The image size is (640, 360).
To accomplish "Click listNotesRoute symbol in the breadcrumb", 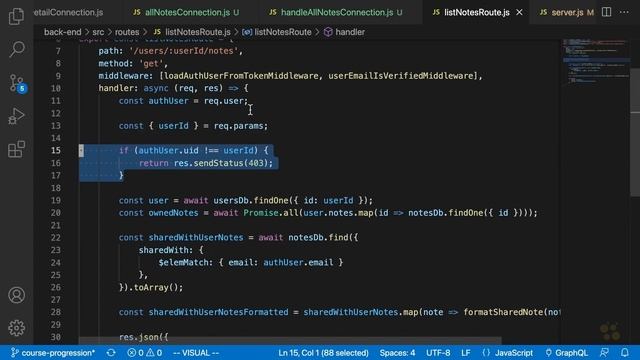I will pos(277,32).
